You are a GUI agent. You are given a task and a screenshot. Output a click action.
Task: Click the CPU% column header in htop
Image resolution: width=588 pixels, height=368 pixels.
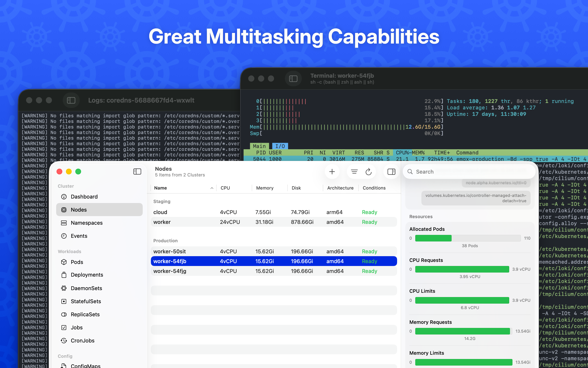click(402, 153)
